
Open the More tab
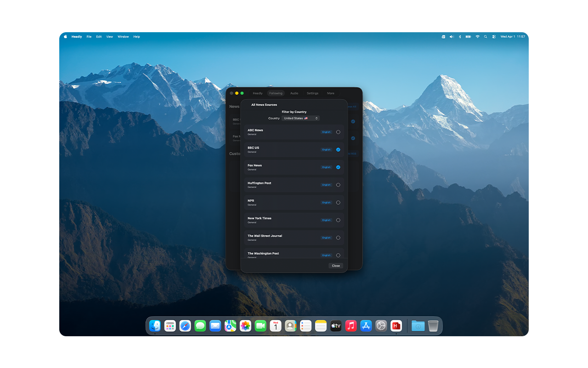point(331,93)
